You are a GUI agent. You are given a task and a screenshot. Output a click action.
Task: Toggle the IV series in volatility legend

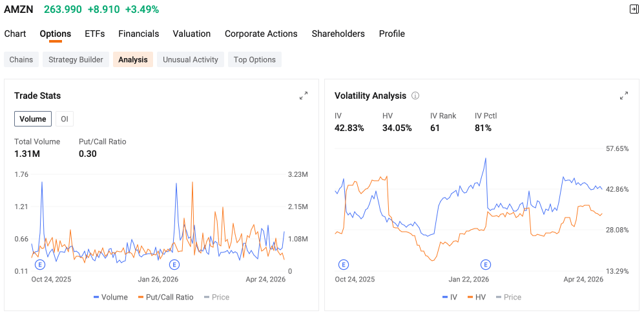click(450, 297)
